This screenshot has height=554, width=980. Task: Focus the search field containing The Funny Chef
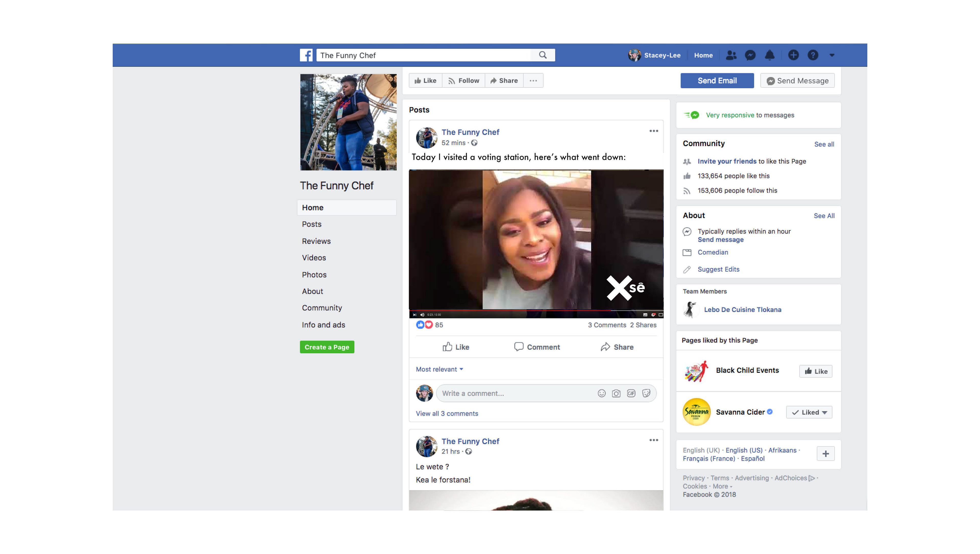(x=424, y=55)
